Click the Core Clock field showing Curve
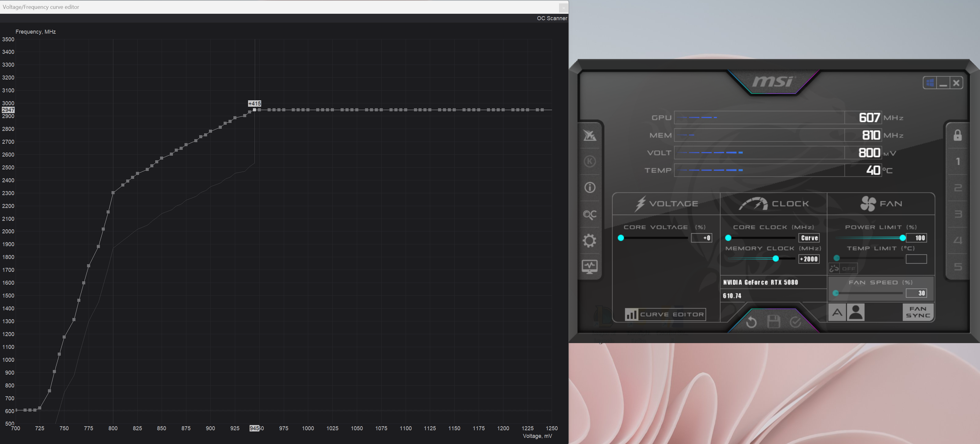 [809, 238]
